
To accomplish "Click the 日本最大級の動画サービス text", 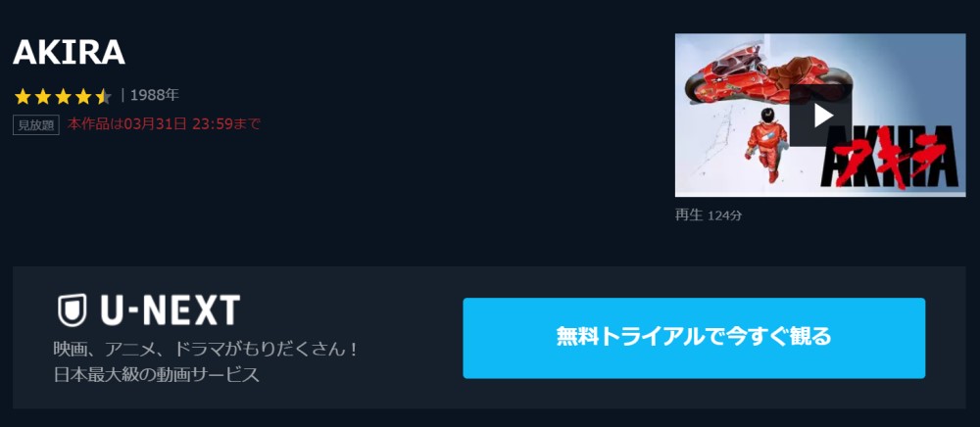I will click(156, 374).
